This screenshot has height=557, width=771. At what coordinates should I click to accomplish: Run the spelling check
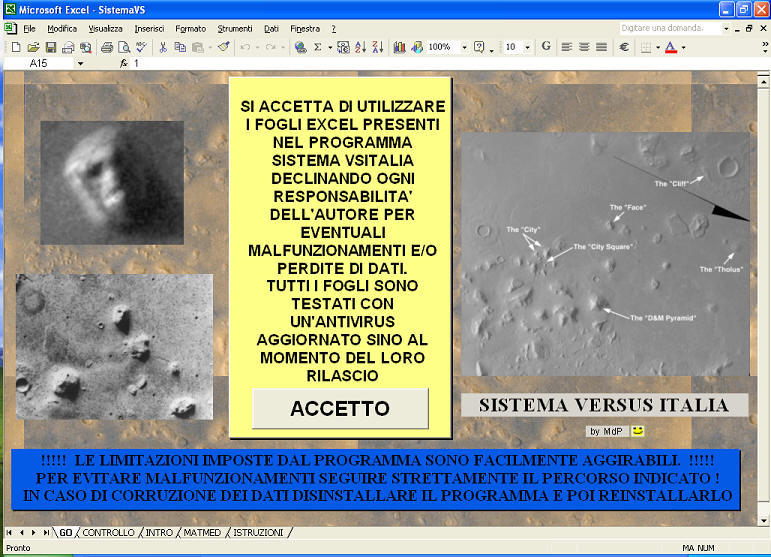(142, 47)
